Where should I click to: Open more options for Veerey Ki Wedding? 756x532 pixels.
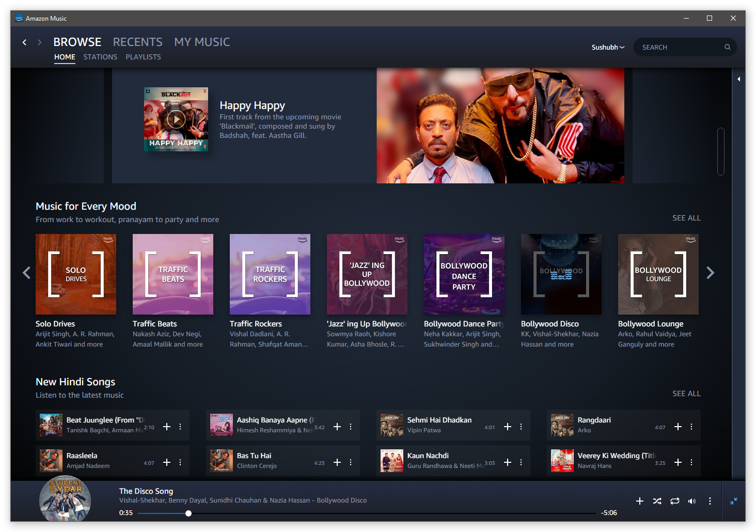[x=691, y=462]
